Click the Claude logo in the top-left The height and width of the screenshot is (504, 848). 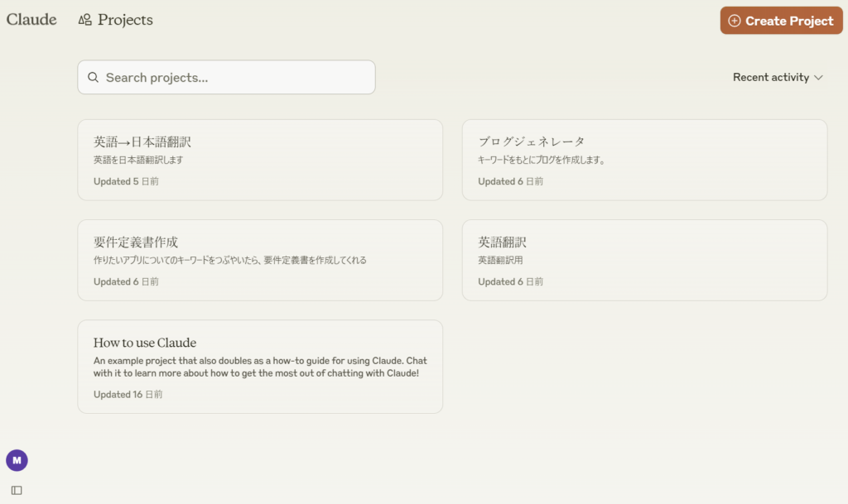pos(31,20)
